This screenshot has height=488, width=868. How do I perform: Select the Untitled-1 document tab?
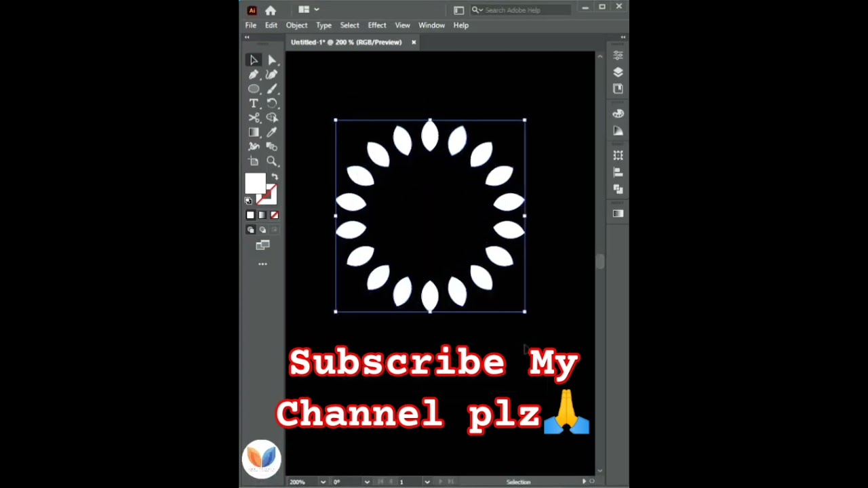[x=347, y=42]
